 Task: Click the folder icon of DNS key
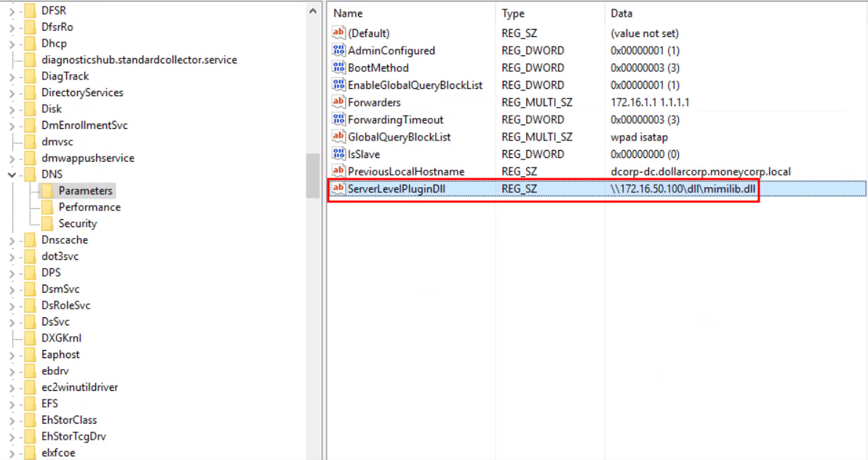31,174
